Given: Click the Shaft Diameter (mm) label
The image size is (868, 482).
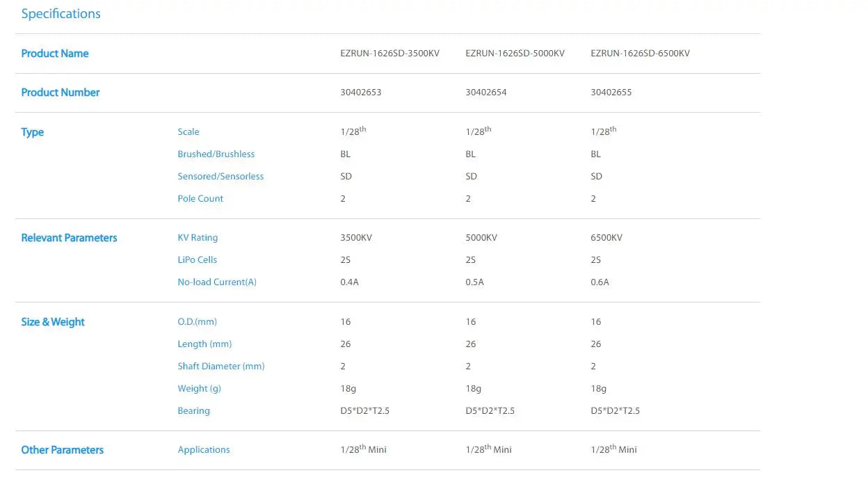Looking at the screenshot, I should coord(221,367).
